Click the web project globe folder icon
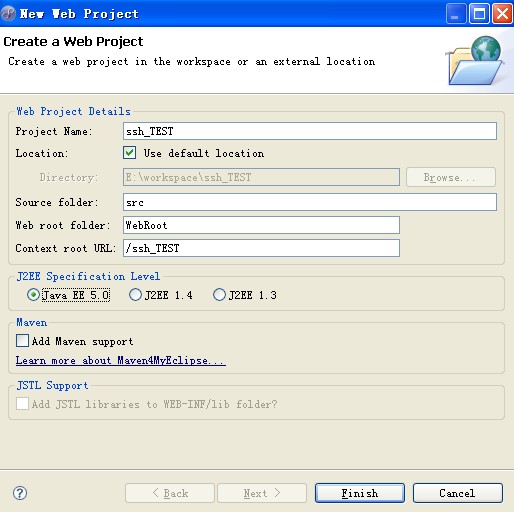Image resolution: width=514 pixels, height=512 pixels. click(475, 61)
